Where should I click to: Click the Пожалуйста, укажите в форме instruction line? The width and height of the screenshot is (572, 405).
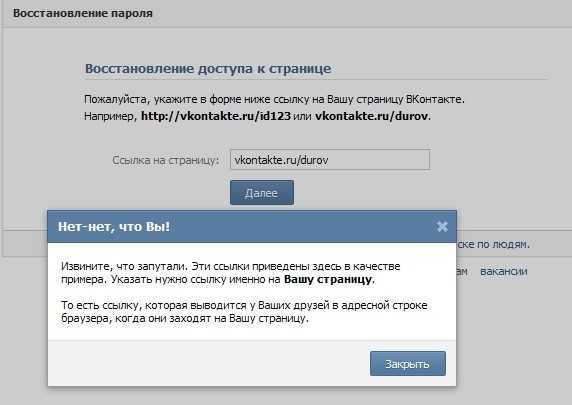[274, 99]
